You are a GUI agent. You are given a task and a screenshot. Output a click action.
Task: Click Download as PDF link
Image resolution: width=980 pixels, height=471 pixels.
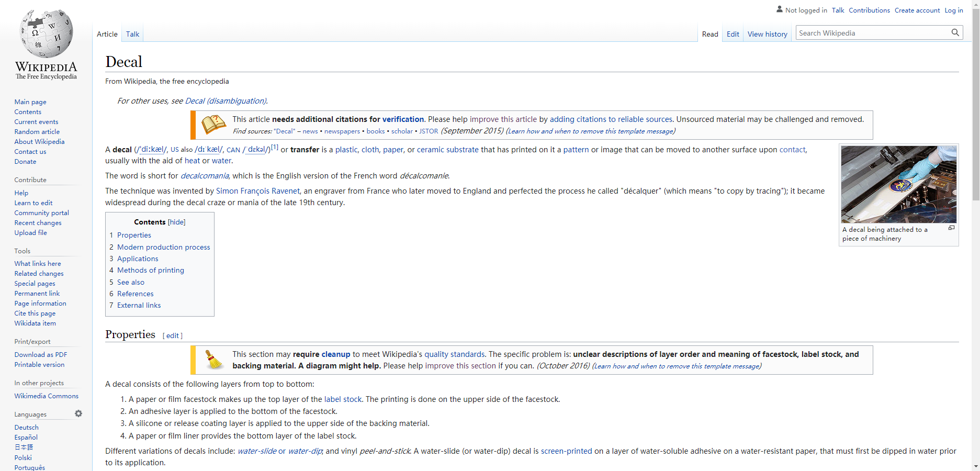41,355
